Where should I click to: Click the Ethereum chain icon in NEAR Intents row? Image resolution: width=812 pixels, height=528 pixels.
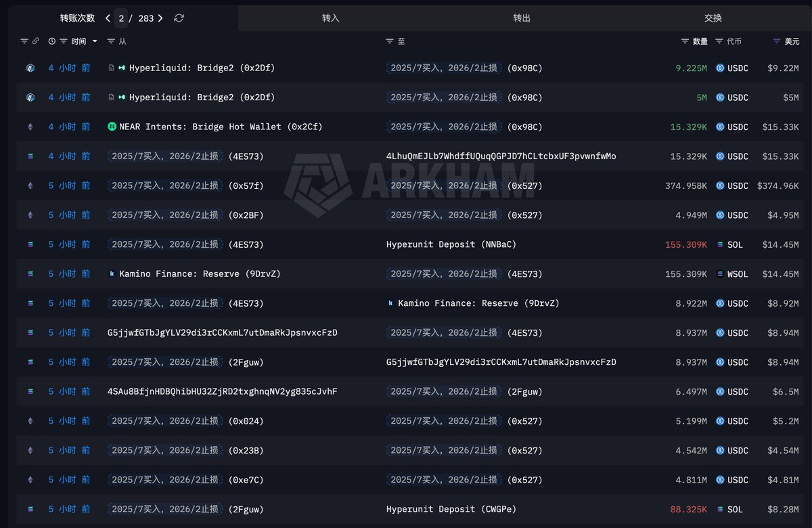30,127
